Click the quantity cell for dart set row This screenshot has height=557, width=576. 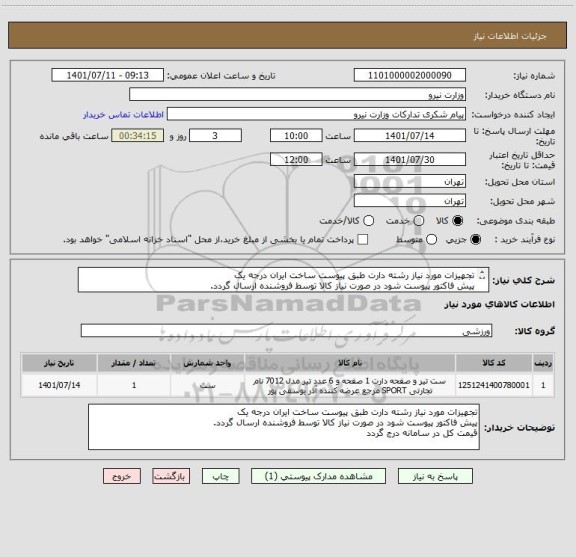coord(134,385)
